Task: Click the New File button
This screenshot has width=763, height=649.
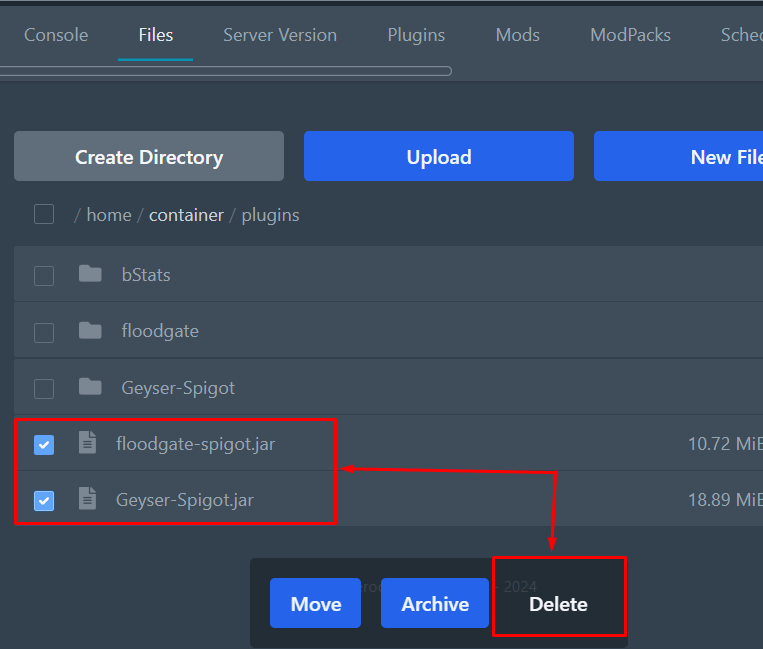Action: [678, 156]
